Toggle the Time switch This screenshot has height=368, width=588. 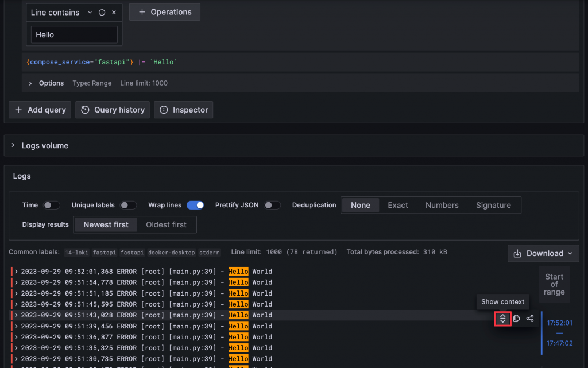[51, 206]
